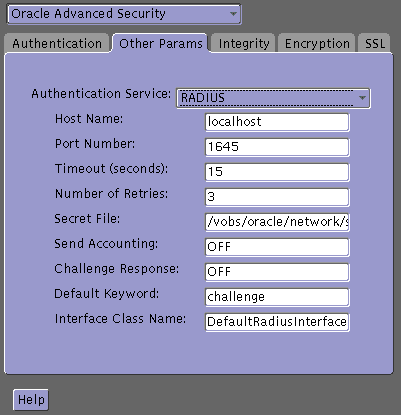Image resolution: width=401 pixels, height=415 pixels.
Task: Click the Timeout (seconds) input field
Action: pyautogui.click(x=277, y=172)
